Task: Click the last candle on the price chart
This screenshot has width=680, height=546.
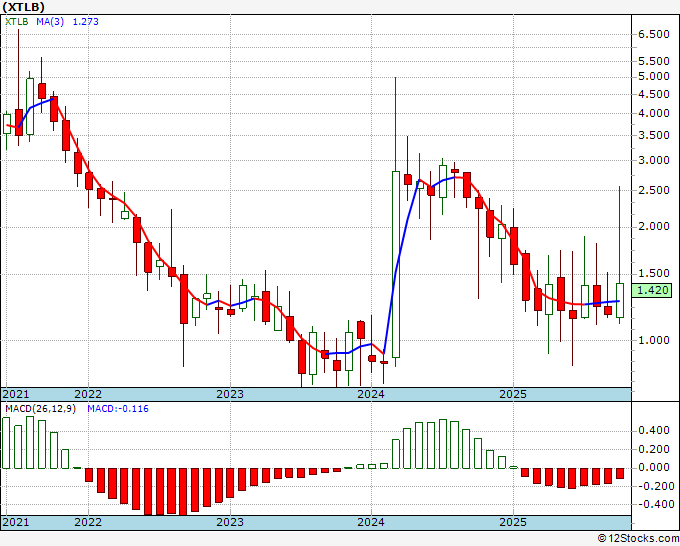Action: click(x=620, y=300)
